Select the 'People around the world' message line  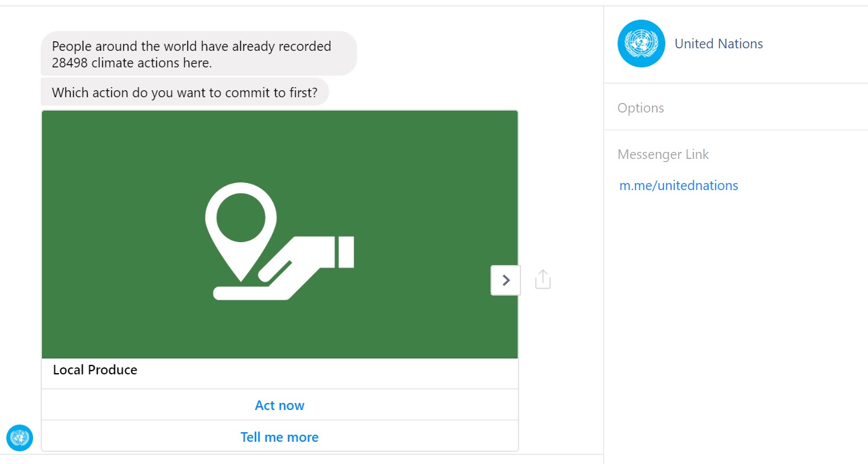[191, 46]
